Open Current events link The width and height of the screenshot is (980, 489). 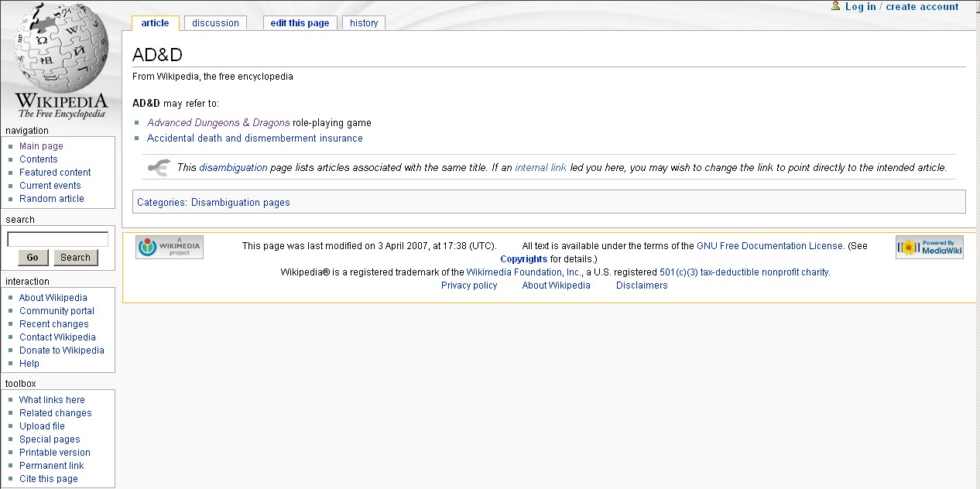pos(50,186)
